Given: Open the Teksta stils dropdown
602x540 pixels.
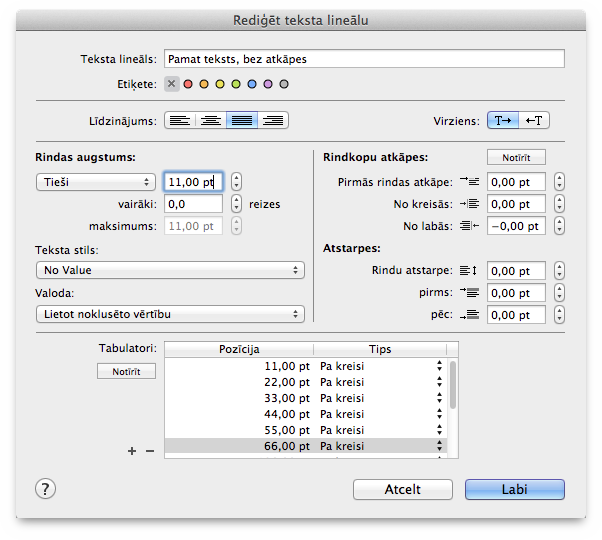Looking at the screenshot, I should 170,270.
